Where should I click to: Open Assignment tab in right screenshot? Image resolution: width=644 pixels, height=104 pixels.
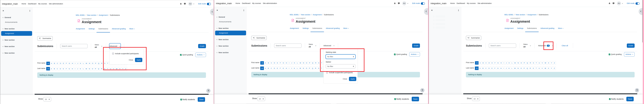509,28
